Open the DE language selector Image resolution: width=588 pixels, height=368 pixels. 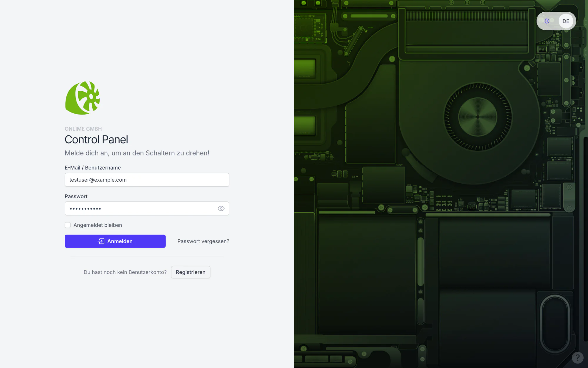click(x=566, y=21)
